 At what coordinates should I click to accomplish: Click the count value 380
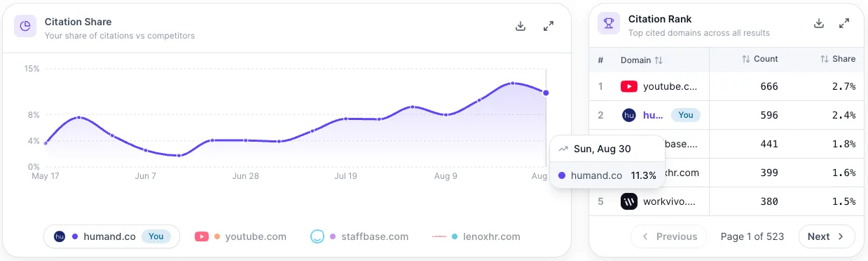click(769, 201)
